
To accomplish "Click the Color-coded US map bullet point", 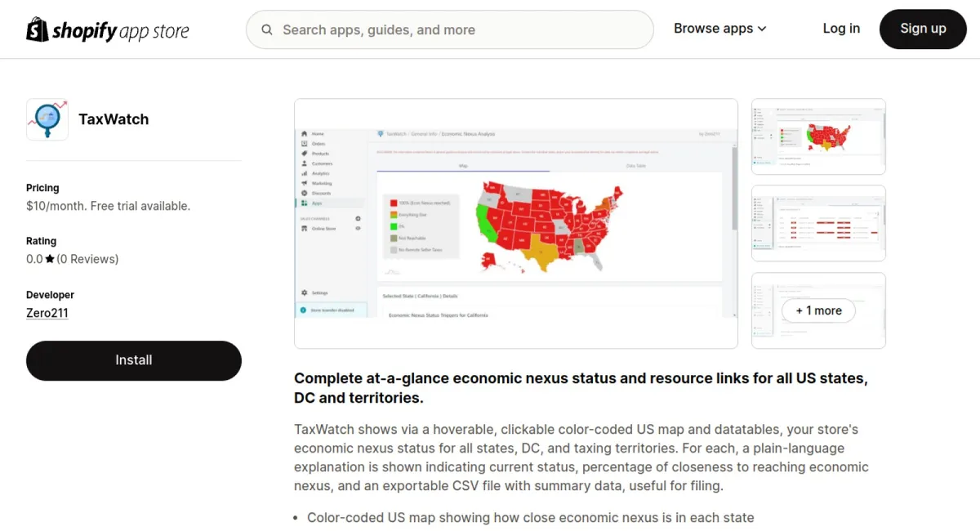I will [531, 517].
